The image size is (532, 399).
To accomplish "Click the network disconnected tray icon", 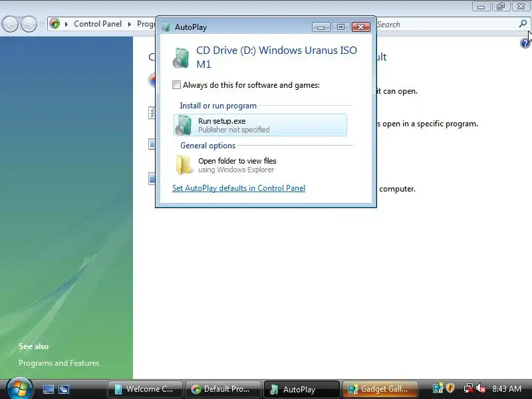I will point(469,388).
